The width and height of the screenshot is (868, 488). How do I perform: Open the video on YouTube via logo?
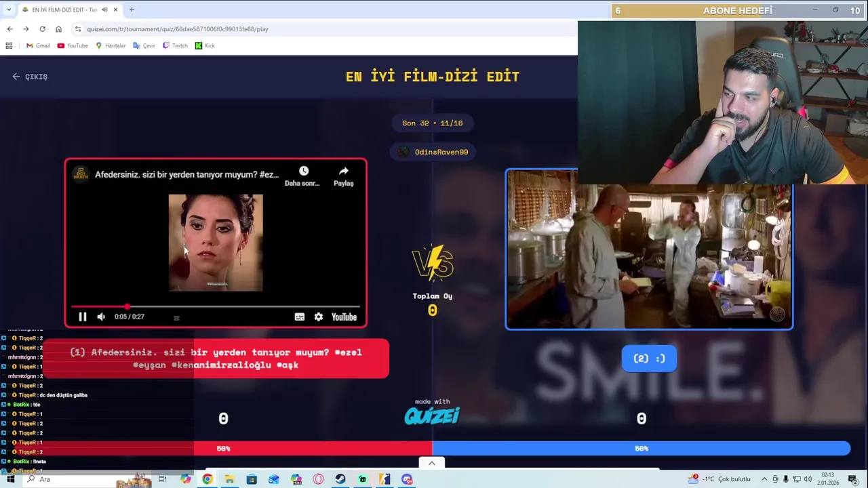tap(344, 317)
